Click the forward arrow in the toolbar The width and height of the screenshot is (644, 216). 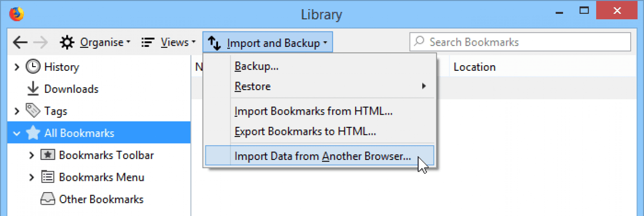[41, 42]
